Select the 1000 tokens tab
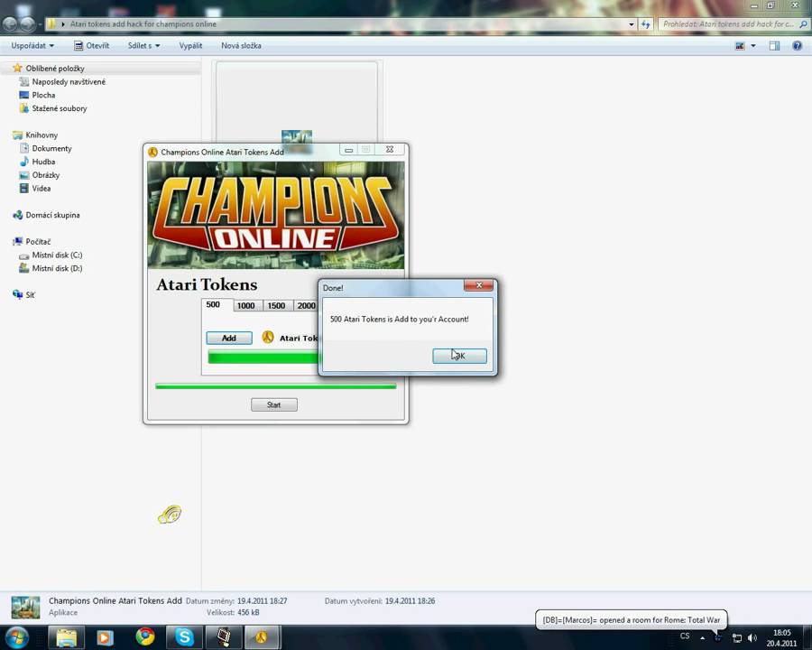 (246, 305)
